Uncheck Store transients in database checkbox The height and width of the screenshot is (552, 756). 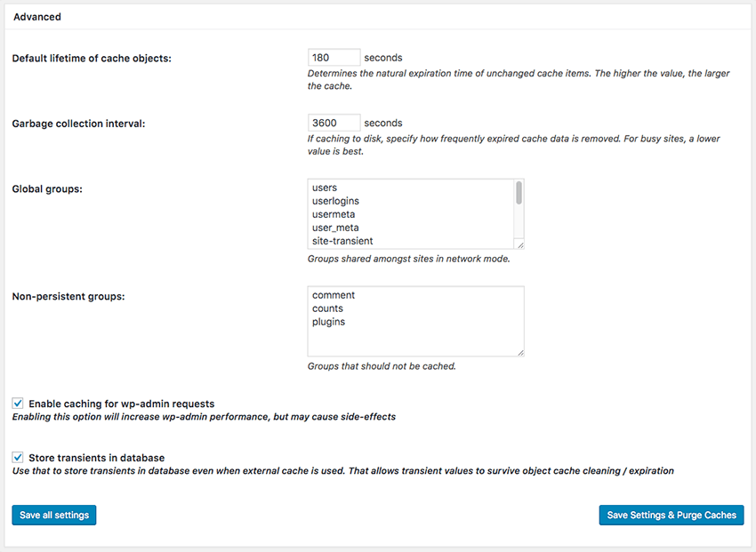[18, 457]
